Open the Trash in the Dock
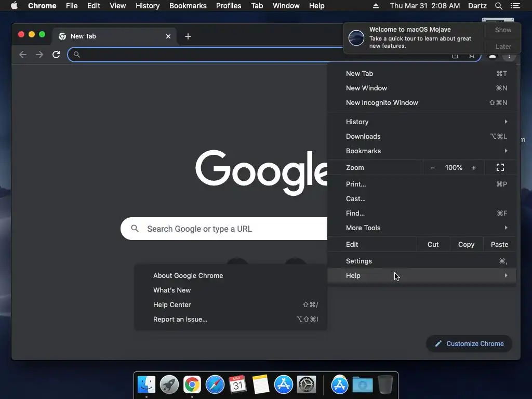Viewport: 532px width, 399px height. tap(385, 385)
